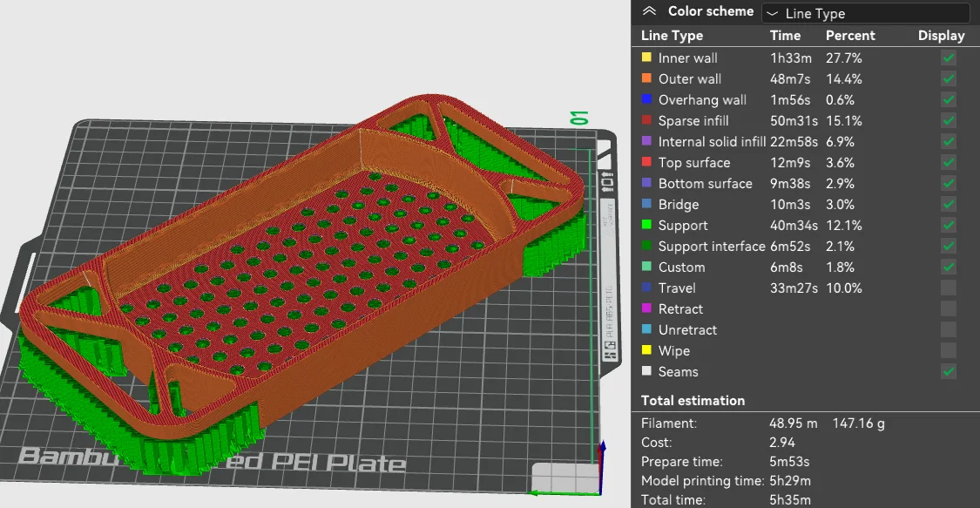Toggle Inner wall display checkbox
The width and height of the screenshot is (980, 508).
pyautogui.click(x=948, y=58)
